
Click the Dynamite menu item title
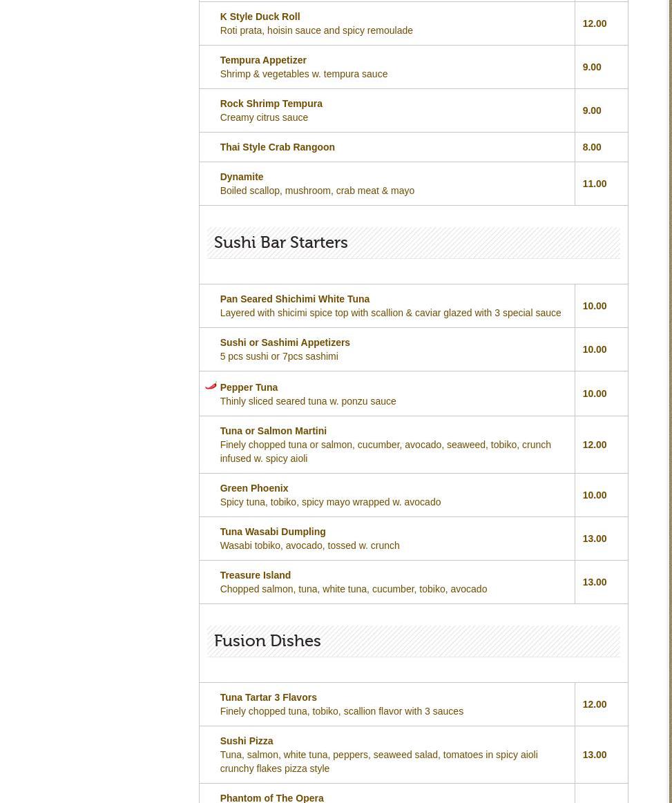(x=241, y=177)
